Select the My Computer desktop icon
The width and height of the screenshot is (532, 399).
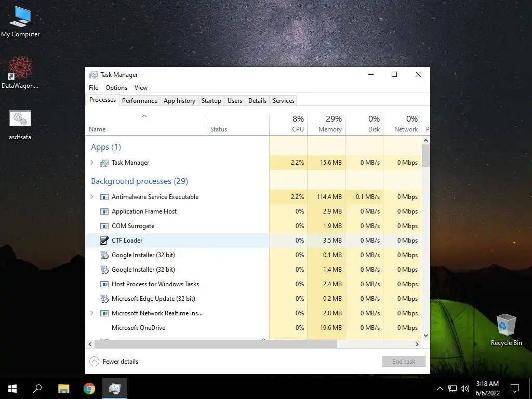20,21
